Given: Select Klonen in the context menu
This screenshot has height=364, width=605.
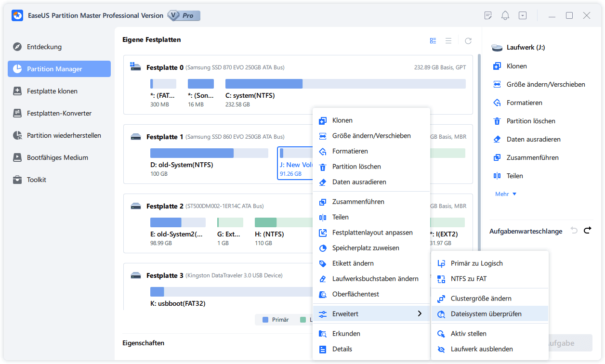Looking at the screenshot, I should click(371, 120).
